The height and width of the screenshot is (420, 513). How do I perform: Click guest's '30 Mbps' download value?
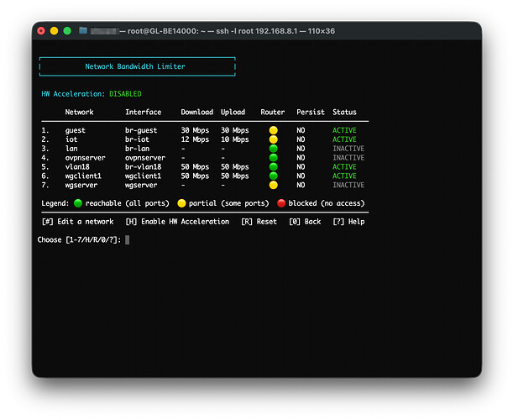coord(195,130)
